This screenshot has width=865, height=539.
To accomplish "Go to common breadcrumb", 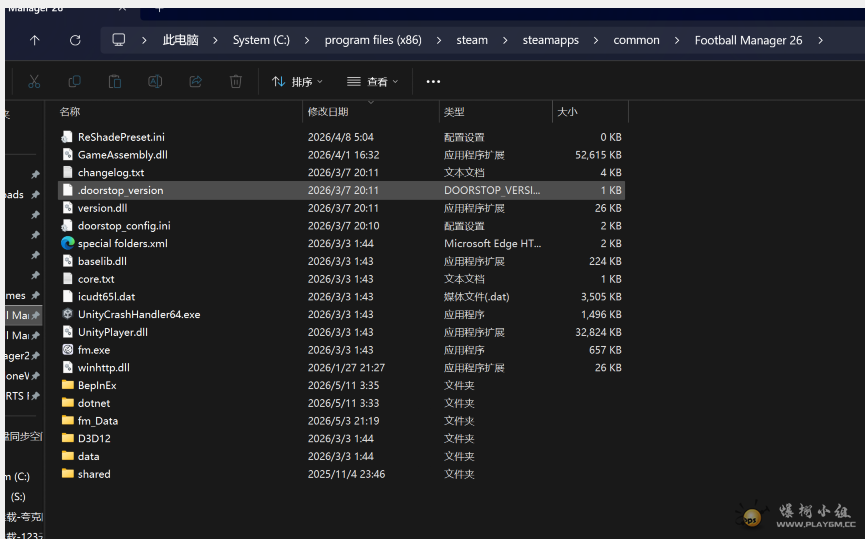I will (636, 40).
